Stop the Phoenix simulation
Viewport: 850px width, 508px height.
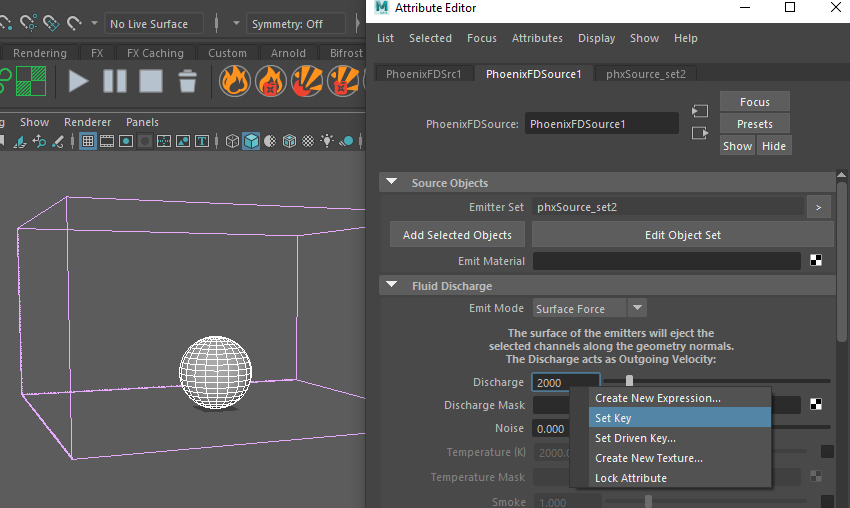(x=151, y=81)
